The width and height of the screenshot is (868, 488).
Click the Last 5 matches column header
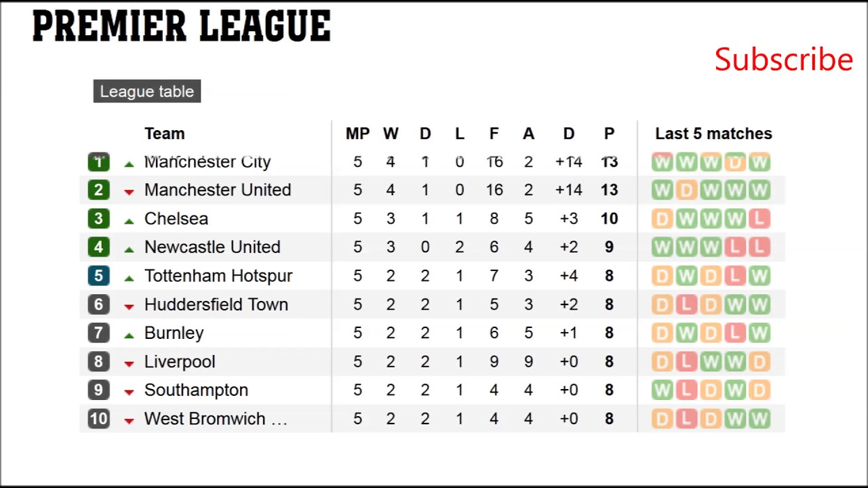click(x=713, y=134)
